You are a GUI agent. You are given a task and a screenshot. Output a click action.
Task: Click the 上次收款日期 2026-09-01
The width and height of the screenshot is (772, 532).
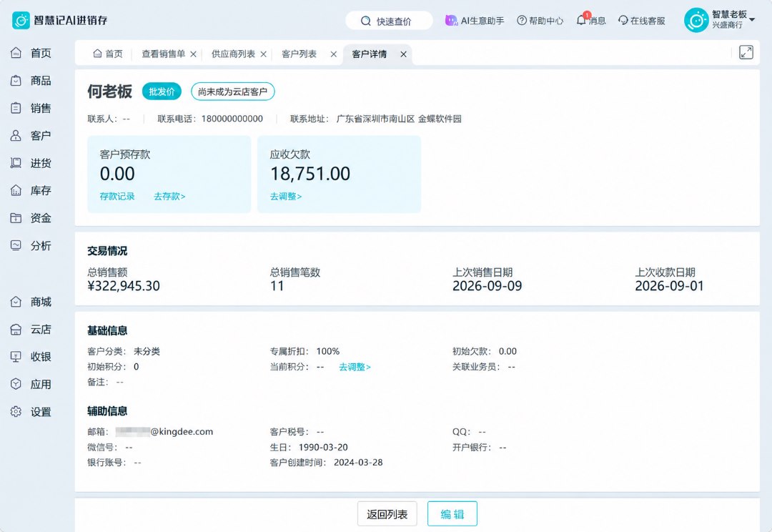pos(670,286)
